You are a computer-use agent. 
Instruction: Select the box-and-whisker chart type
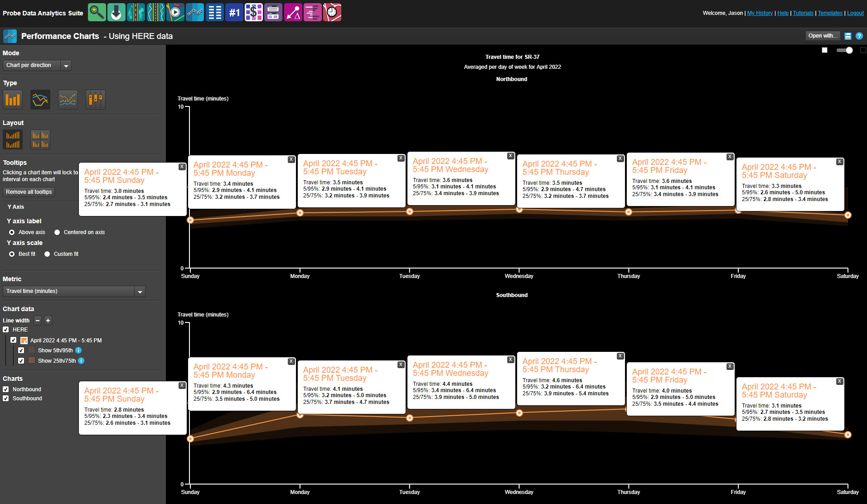pos(96,100)
